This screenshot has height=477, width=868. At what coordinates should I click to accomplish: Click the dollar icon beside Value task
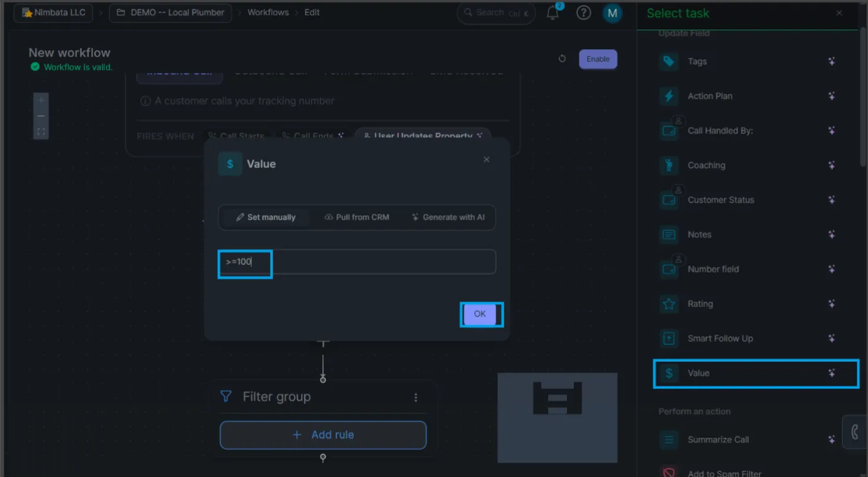click(669, 373)
